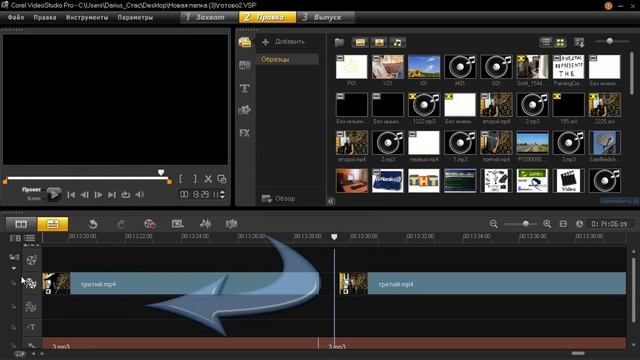Screen dimensions: 640x360
Task: Fit the project in timeline window
Action: [563, 224]
